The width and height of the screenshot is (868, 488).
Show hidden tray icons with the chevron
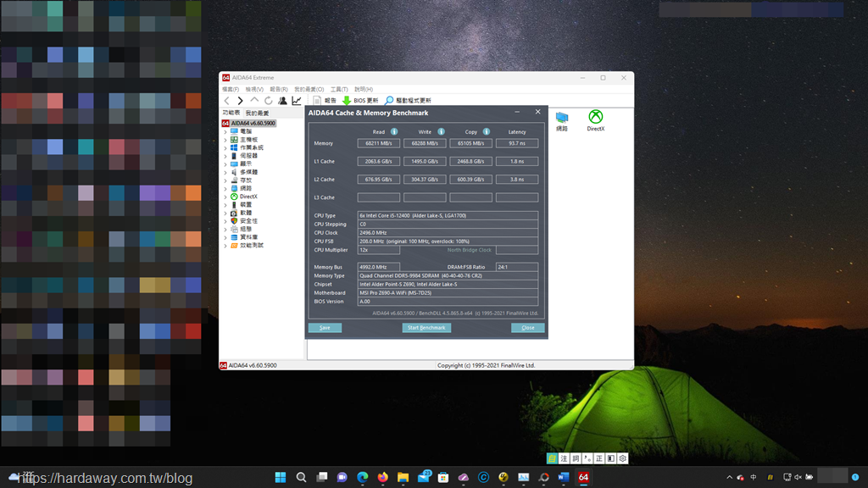click(729, 477)
